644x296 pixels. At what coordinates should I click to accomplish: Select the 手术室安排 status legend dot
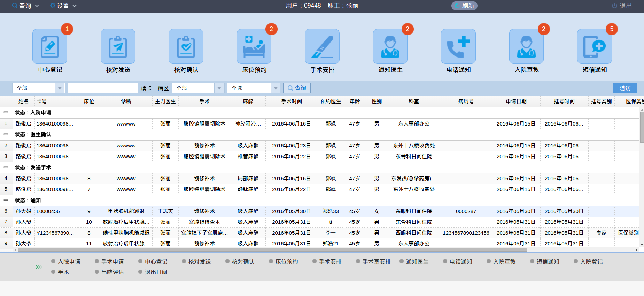tap(358, 261)
